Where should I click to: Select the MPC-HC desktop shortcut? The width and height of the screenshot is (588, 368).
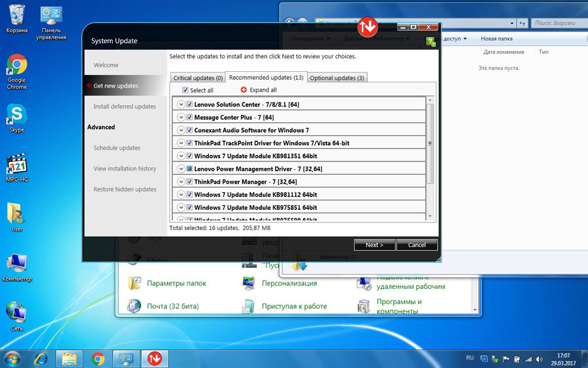coord(17,167)
